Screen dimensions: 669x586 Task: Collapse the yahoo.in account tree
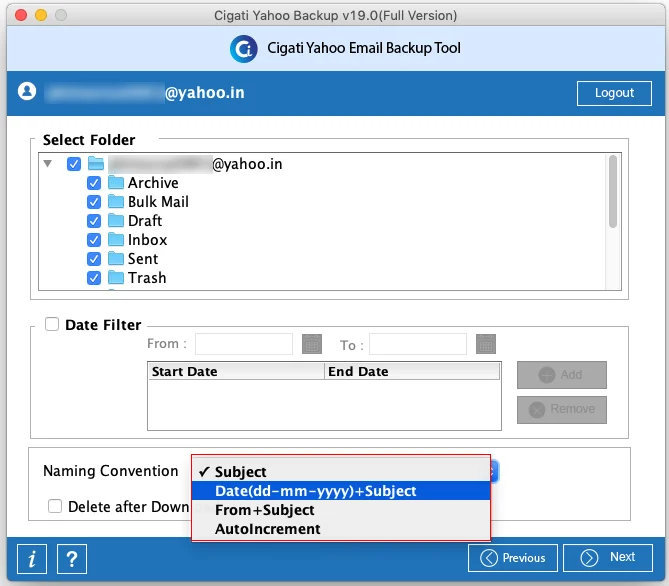click(48, 163)
